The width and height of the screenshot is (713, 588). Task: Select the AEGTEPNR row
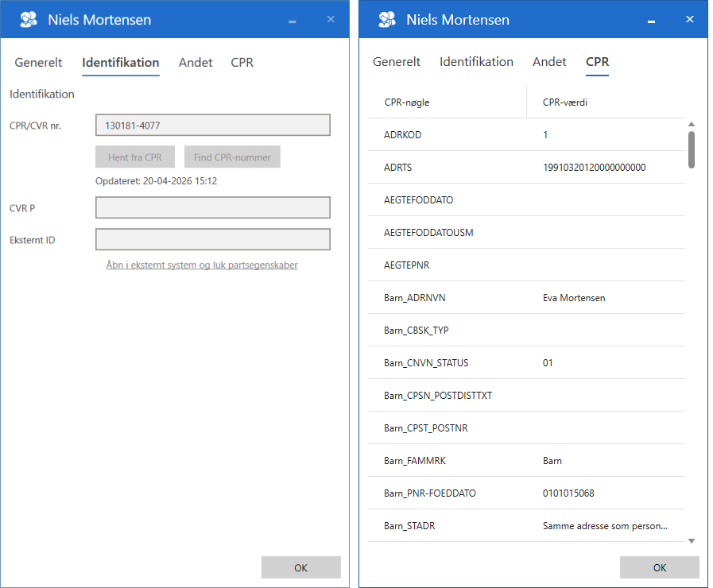click(x=526, y=265)
